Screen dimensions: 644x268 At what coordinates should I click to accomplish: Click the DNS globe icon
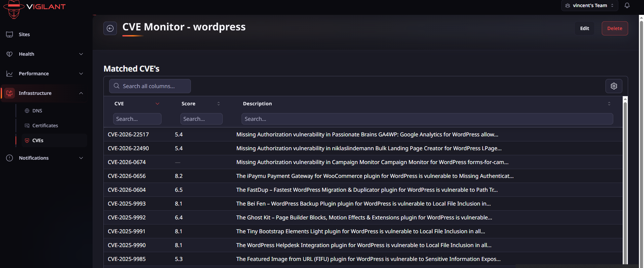coord(27,111)
